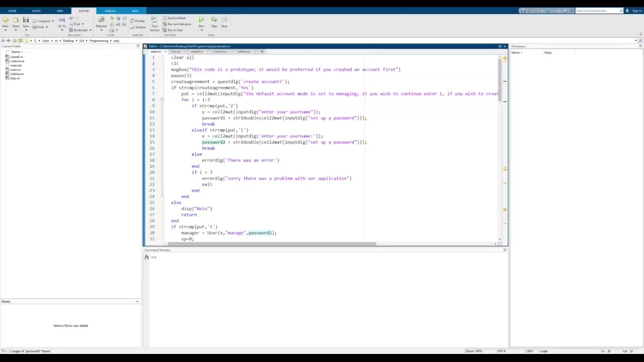
Task: Expand the Find dropdown arrow
Action: 82,24
